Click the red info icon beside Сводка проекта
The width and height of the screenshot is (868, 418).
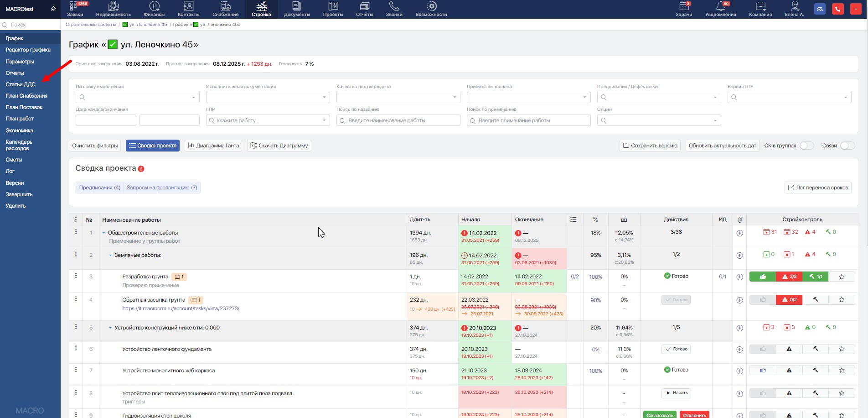tap(141, 169)
